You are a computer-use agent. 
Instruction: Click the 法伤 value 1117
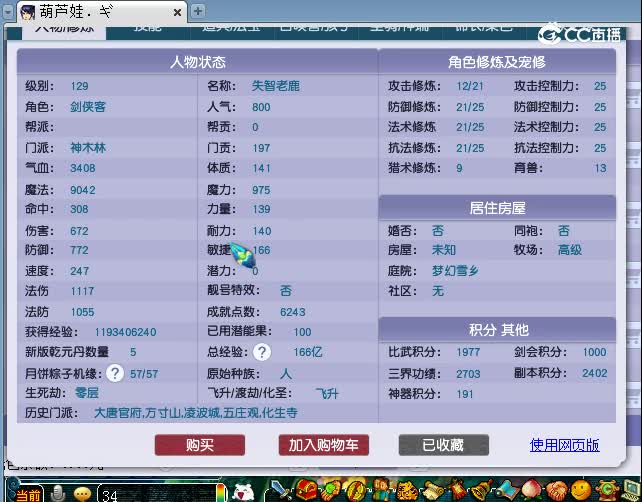[82, 291]
